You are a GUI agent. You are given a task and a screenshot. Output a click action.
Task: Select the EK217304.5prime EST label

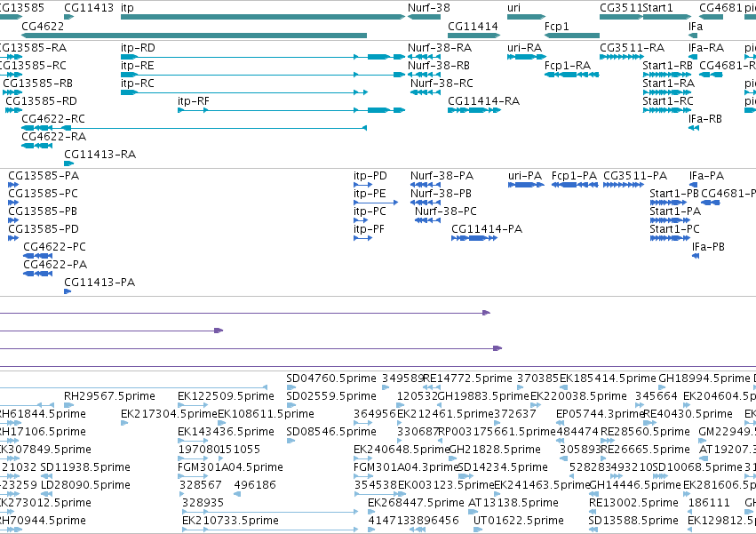pos(169,414)
